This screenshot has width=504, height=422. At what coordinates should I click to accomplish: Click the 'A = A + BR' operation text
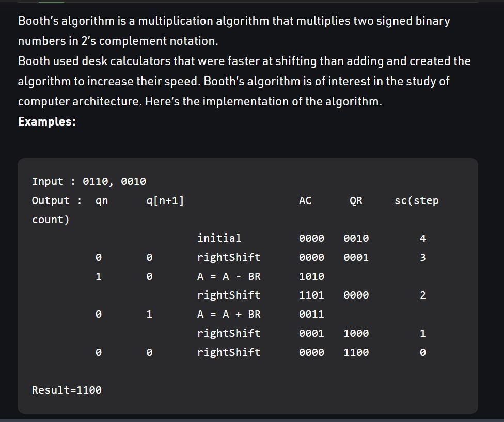point(229,314)
